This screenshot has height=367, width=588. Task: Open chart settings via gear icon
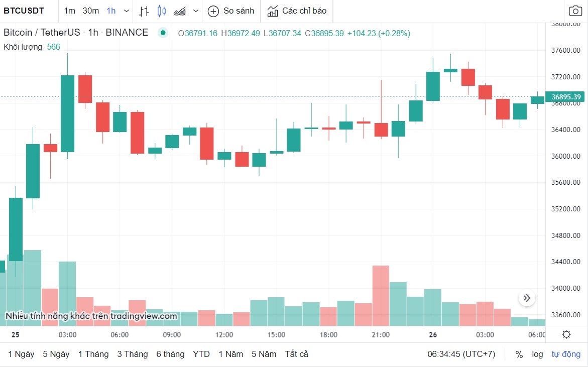tap(566, 334)
